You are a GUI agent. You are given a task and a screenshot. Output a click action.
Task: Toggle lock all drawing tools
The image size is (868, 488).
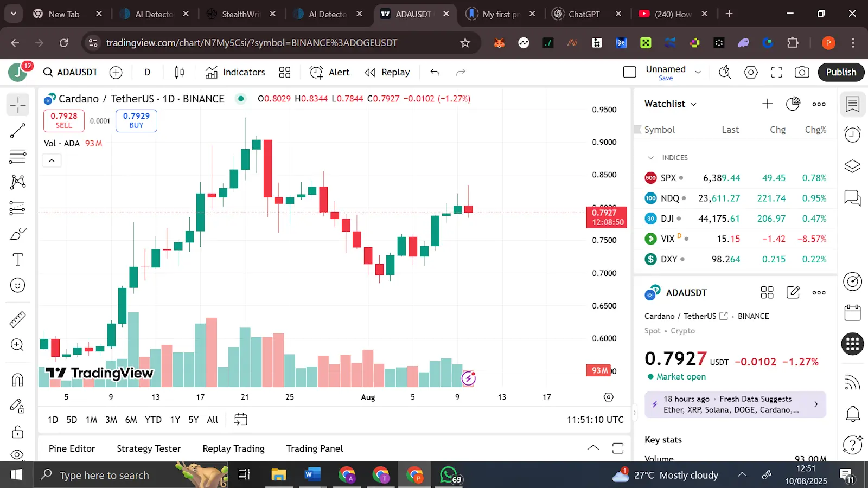click(18, 432)
